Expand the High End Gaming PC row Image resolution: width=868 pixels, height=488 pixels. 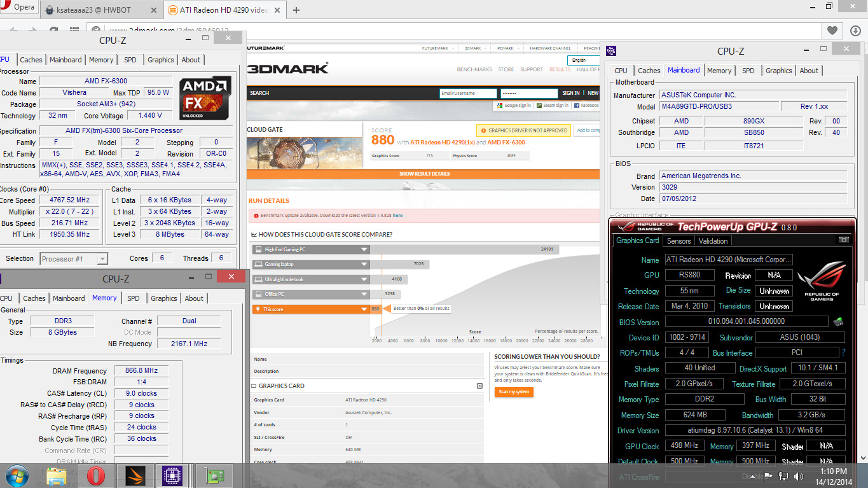[x=364, y=249]
